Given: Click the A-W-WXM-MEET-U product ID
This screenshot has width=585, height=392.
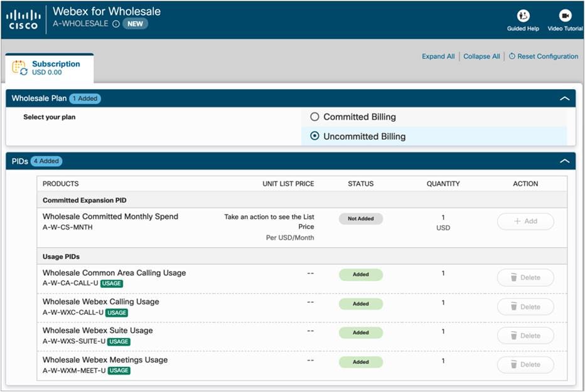Looking at the screenshot, I should pos(74,371).
